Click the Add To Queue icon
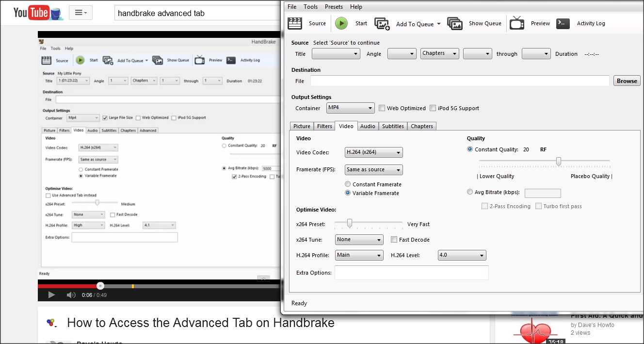Image resolution: width=644 pixels, height=344 pixels. pyautogui.click(x=382, y=24)
